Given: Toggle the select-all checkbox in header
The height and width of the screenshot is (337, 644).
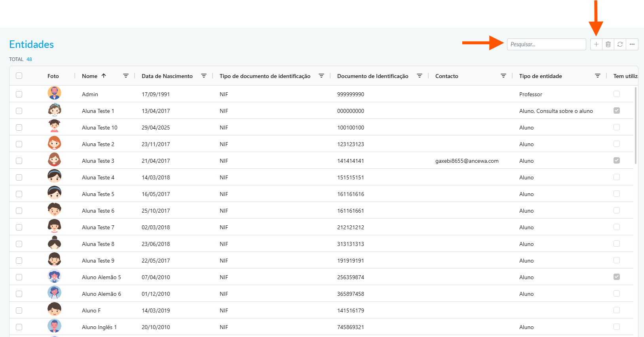Looking at the screenshot, I should point(19,76).
